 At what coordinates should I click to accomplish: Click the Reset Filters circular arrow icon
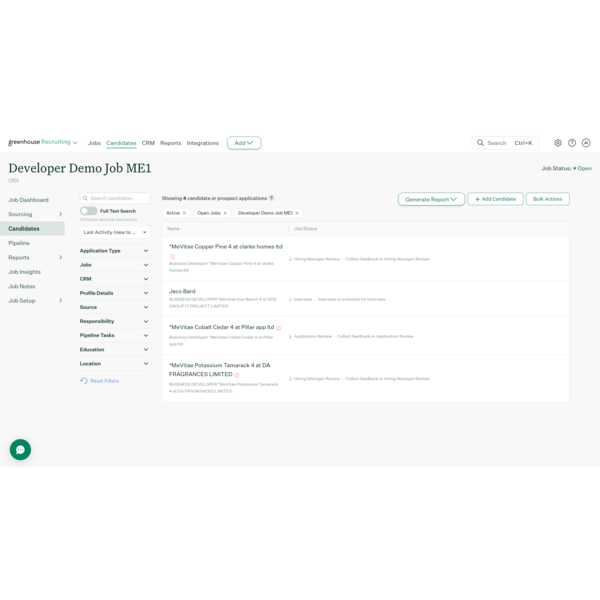[84, 381]
